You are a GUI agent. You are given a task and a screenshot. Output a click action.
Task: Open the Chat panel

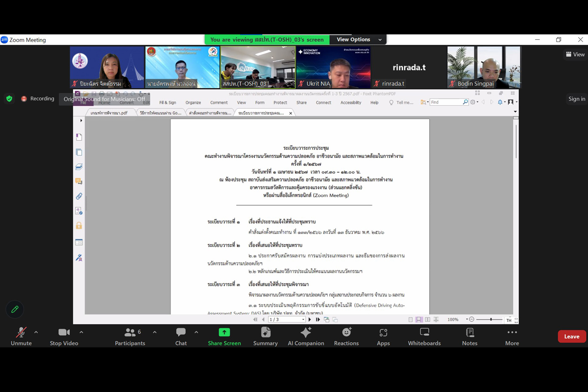point(181,336)
